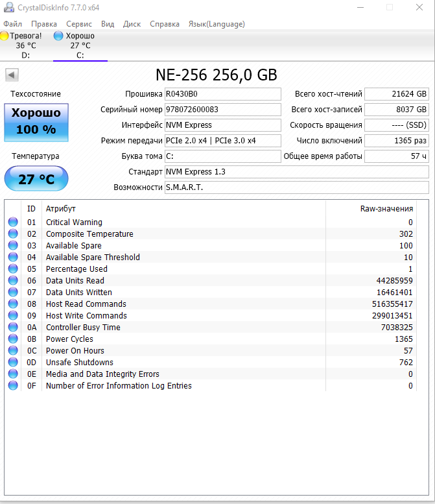Click the Интерфейс field NVM Express
This screenshot has width=435, height=504.
pyautogui.click(x=223, y=125)
